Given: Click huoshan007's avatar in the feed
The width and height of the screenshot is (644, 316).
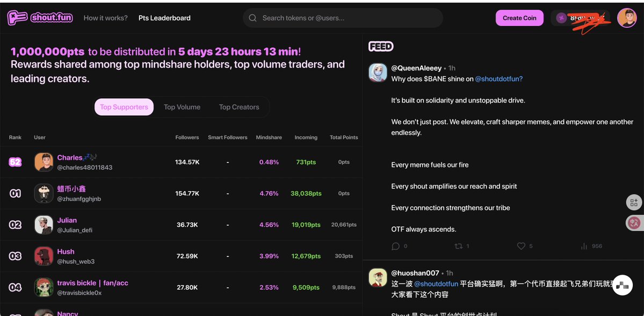Looking at the screenshot, I should tap(378, 277).
